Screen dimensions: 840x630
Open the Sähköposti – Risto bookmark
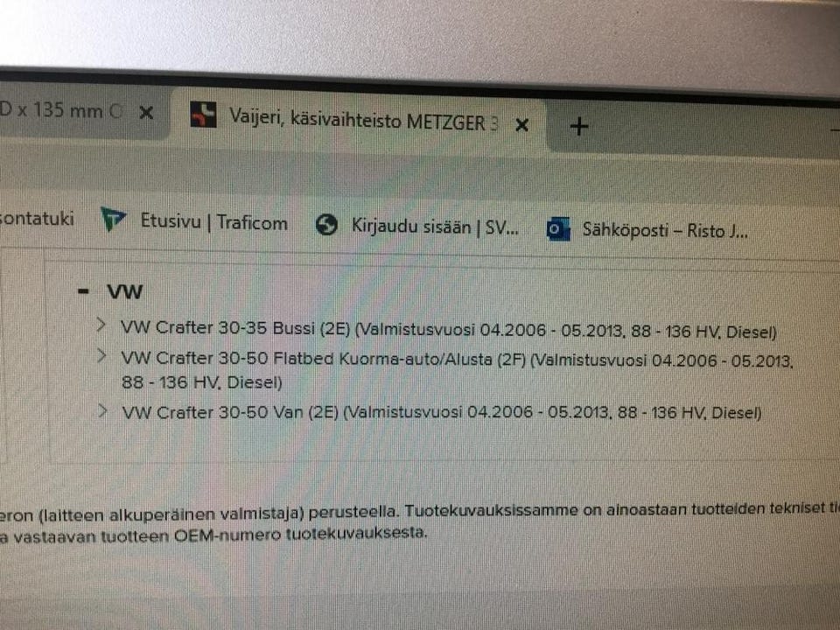point(665,231)
